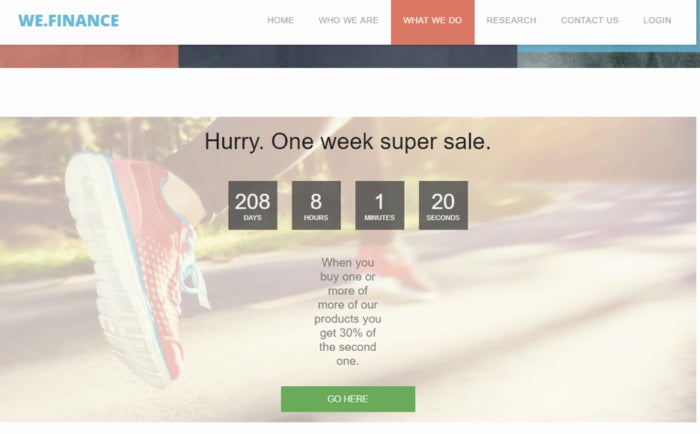Click the green GO HERE button
Viewport: 700px width, 434px height.
(348, 399)
